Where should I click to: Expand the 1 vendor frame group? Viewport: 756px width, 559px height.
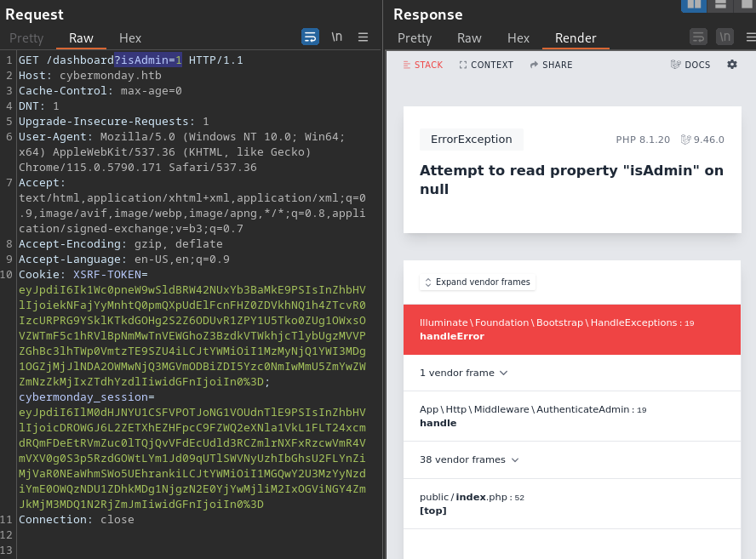coord(463,373)
